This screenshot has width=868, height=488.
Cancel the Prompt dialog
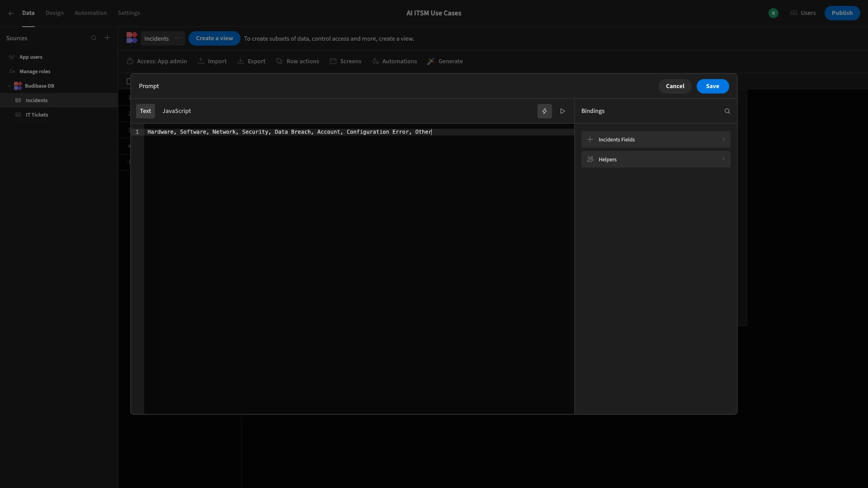pos(675,86)
